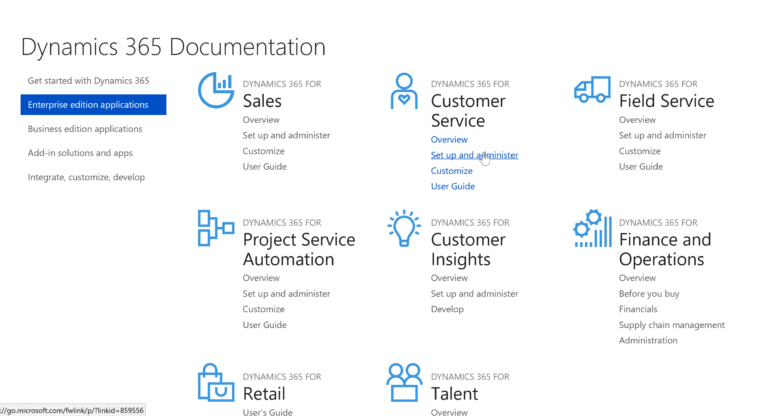The height and width of the screenshot is (416, 768).
Task: Open Customer Service User Guide
Action: click(x=453, y=186)
